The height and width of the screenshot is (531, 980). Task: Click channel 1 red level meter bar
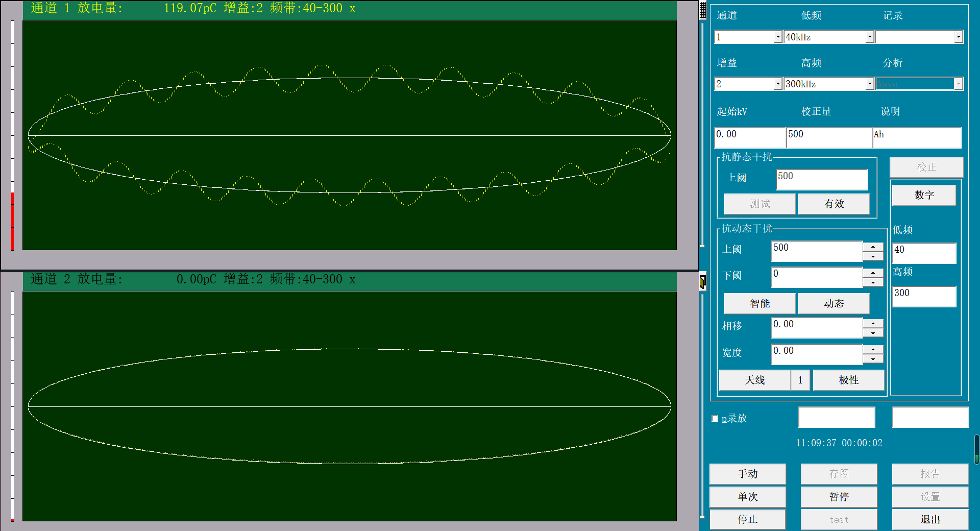click(12, 222)
